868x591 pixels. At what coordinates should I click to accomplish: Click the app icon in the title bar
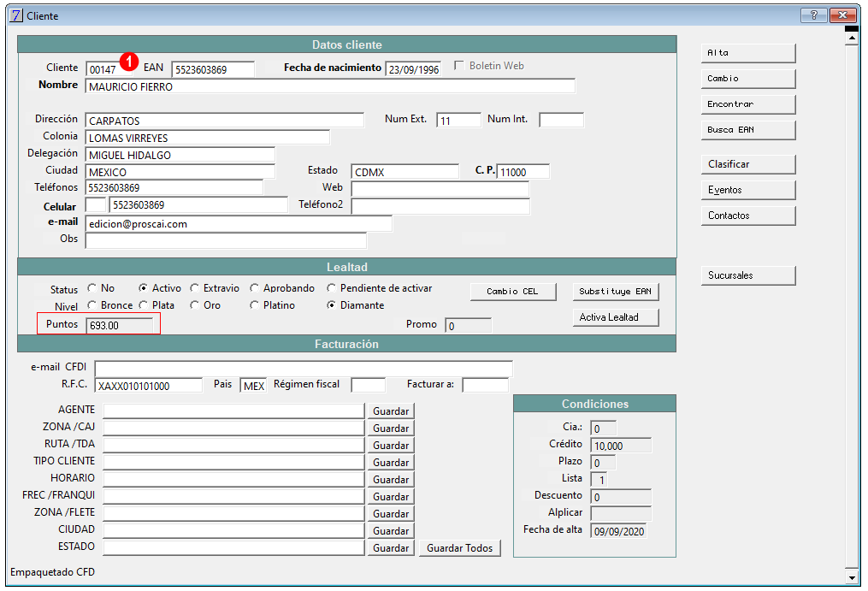pyautogui.click(x=16, y=15)
